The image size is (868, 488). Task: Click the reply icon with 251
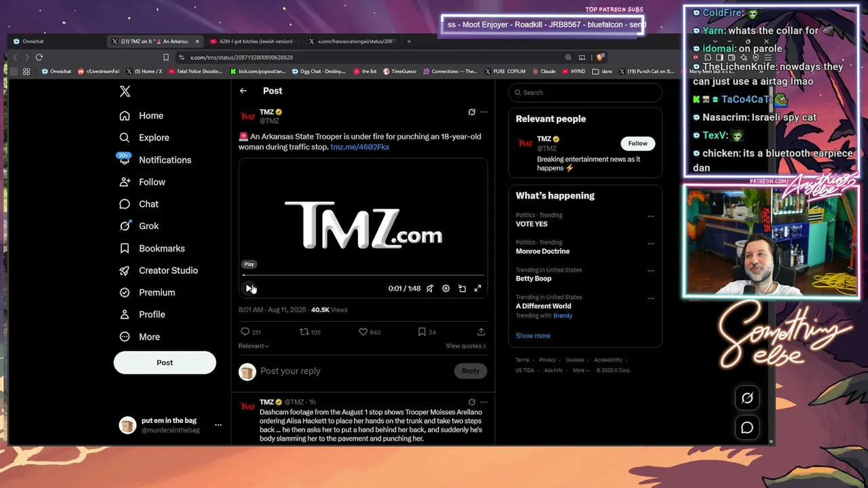coord(245,332)
